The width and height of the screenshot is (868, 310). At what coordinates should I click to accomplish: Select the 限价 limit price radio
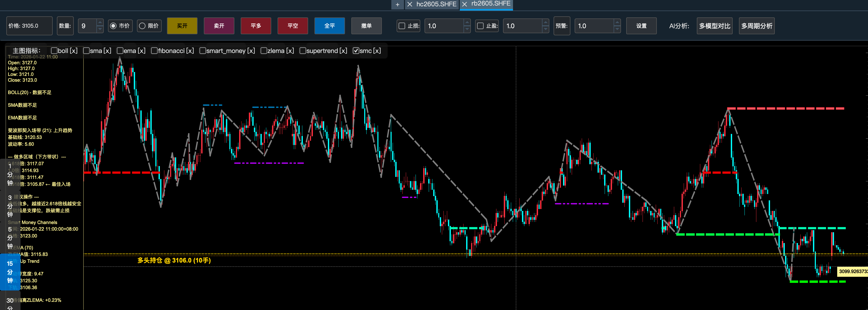click(142, 26)
